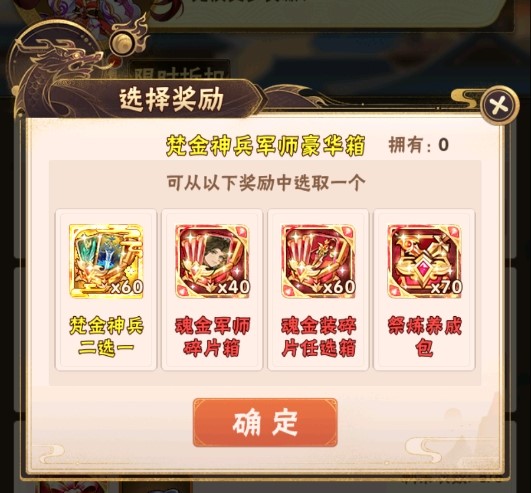Viewport: 531px width, 493px height.
Task: Pick the 魂金装碎片任选箱 icon with x60
Action: click(318, 261)
